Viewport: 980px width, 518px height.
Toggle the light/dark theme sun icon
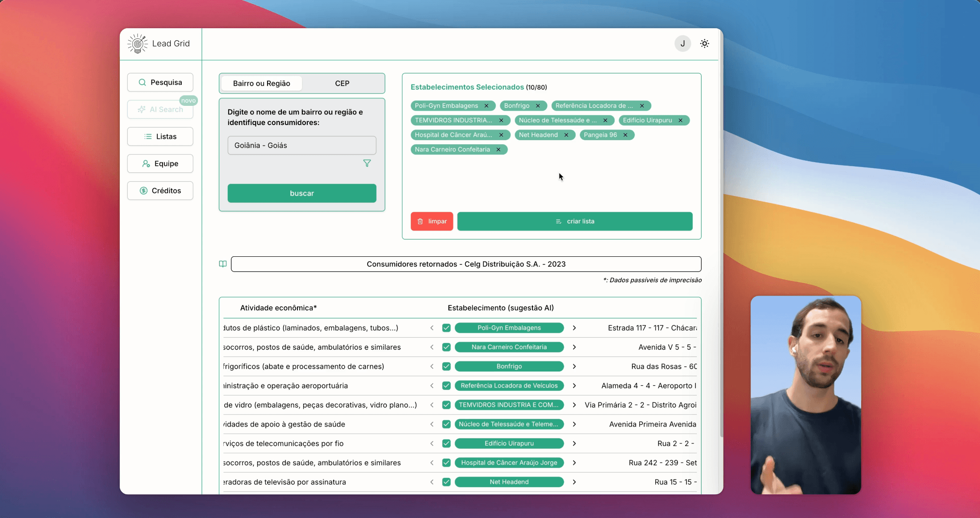(704, 44)
